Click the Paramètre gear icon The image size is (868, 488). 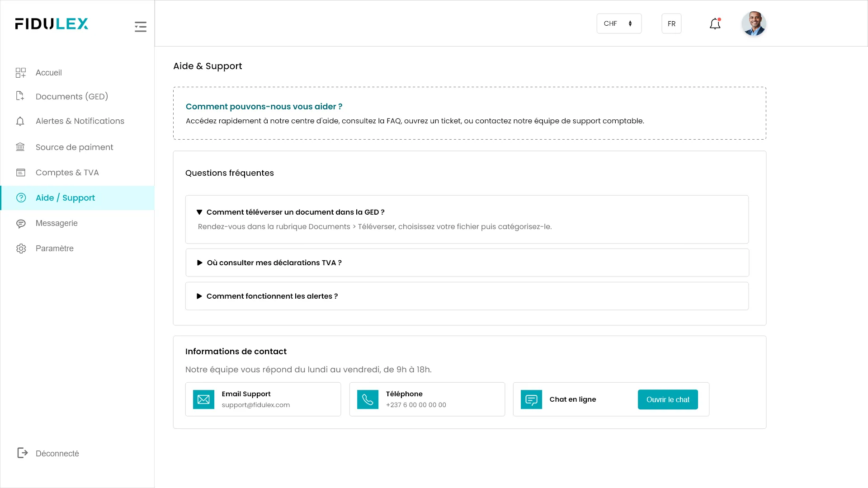(x=21, y=249)
